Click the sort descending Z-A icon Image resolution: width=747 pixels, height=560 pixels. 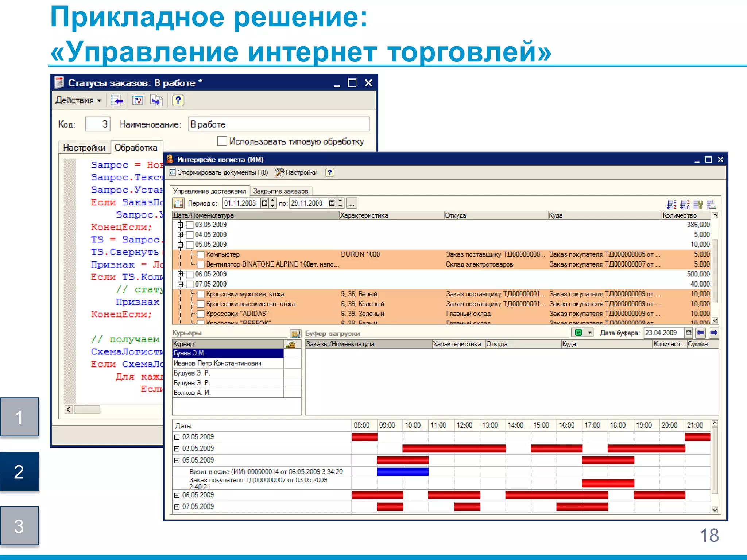685,204
